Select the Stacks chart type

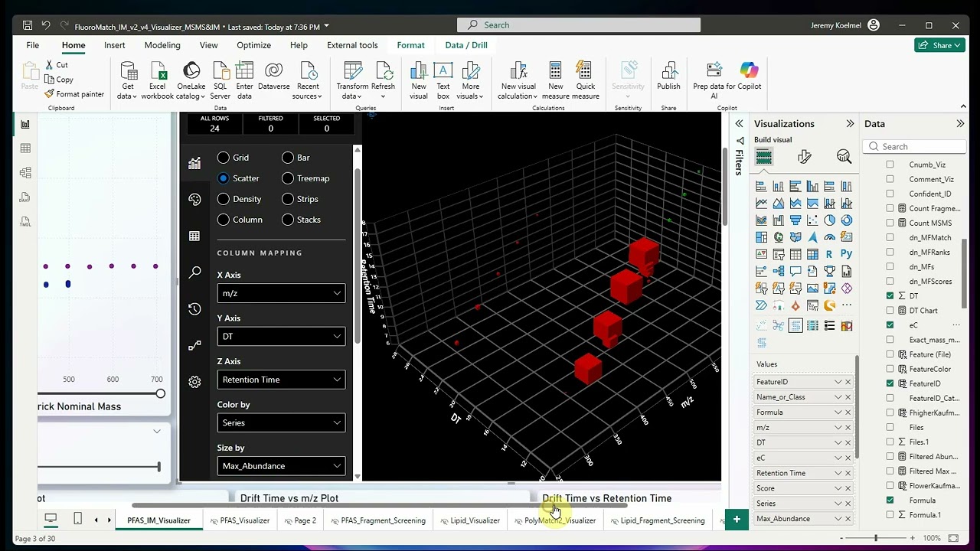pos(288,220)
